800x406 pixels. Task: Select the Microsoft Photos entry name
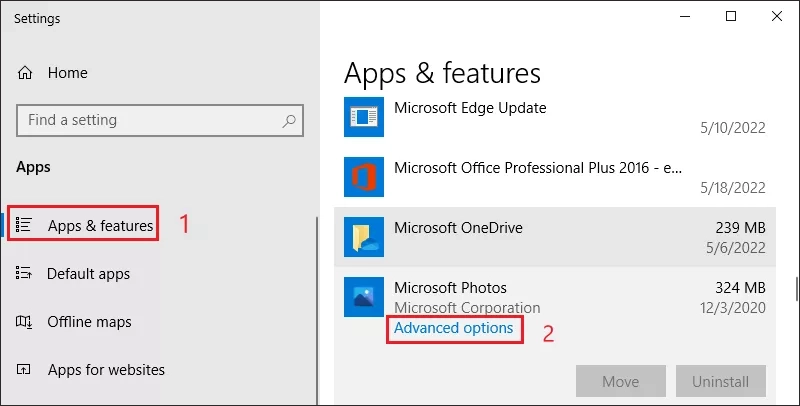(x=450, y=288)
